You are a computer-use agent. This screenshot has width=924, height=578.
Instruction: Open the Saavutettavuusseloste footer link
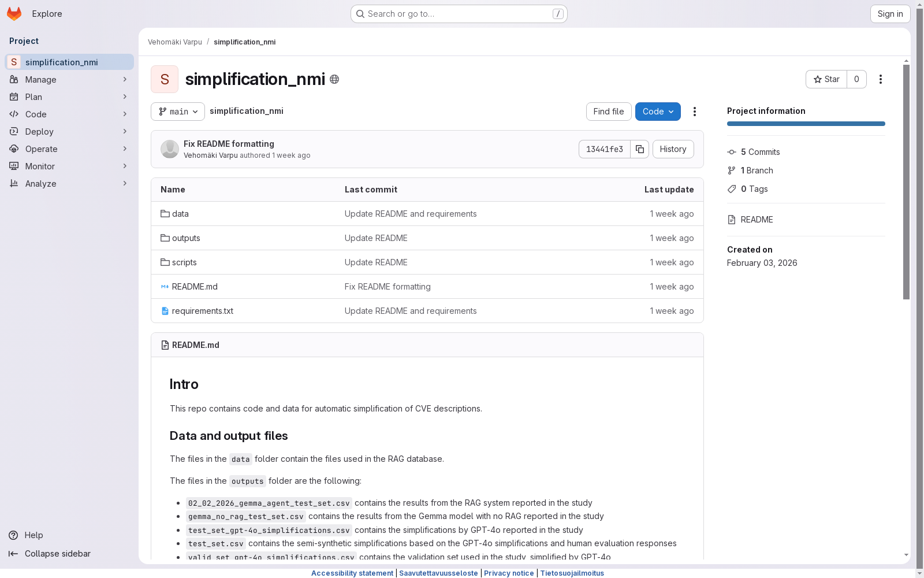point(438,573)
